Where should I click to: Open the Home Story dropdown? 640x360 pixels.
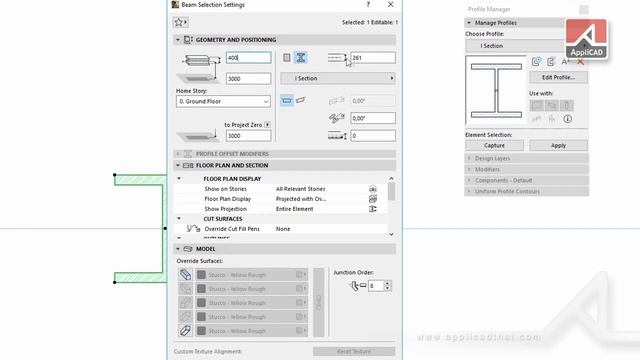[x=223, y=101]
